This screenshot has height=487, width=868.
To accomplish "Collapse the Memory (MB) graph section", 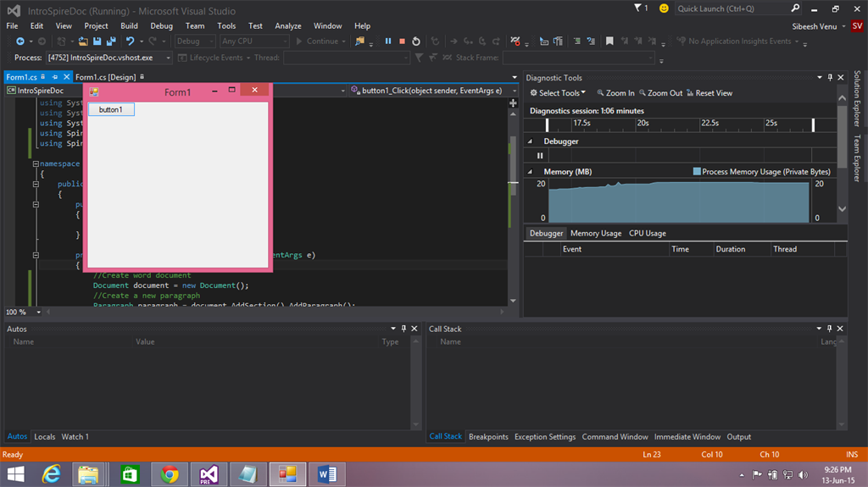I will click(x=531, y=172).
